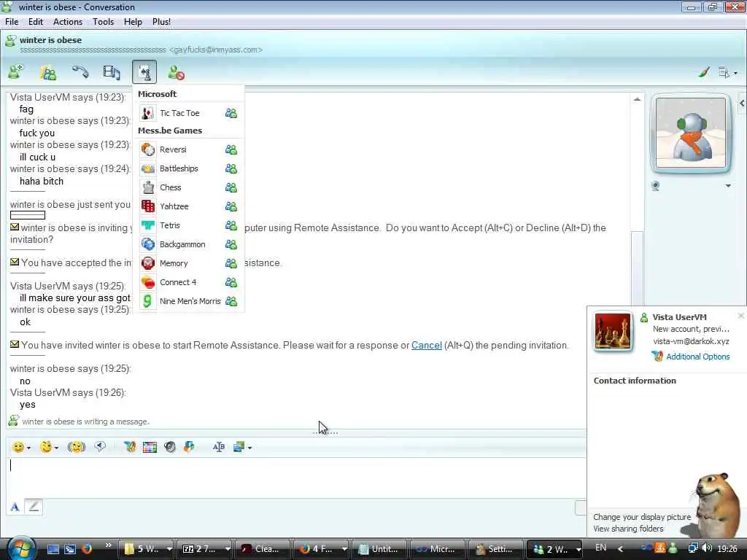Image resolution: width=747 pixels, height=560 pixels.
Task: Open the File menu
Action: 12,22
